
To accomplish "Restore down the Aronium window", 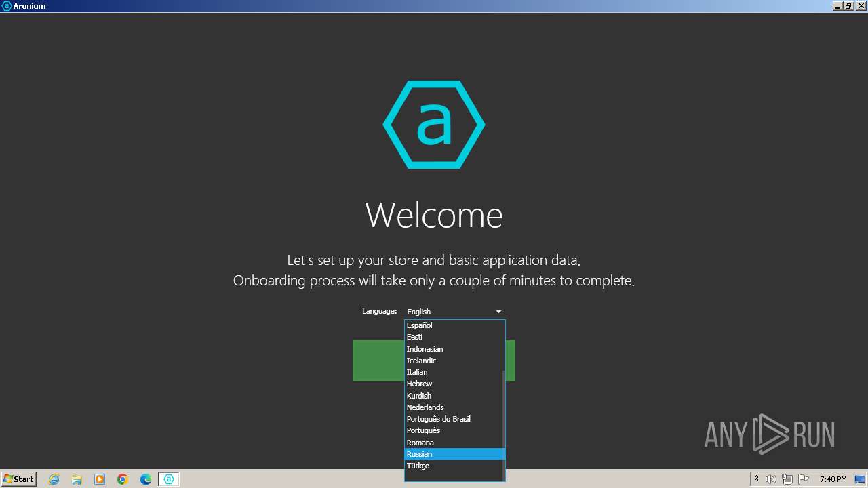I will click(848, 6).
